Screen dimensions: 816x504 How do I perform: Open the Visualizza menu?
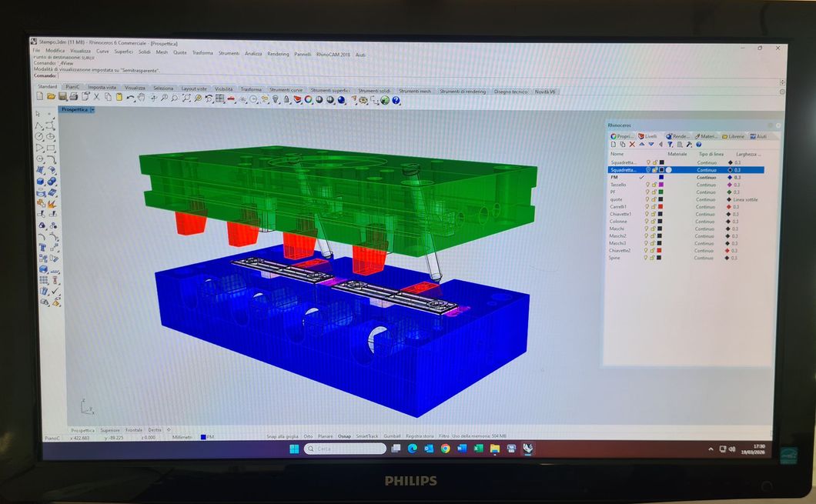(81, 51)
